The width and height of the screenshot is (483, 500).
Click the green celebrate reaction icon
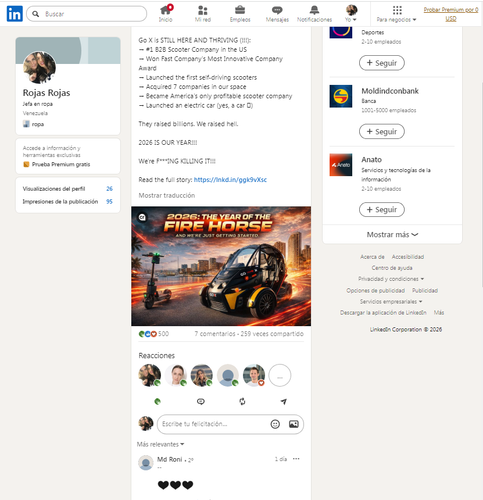click(x=158, y=401)
